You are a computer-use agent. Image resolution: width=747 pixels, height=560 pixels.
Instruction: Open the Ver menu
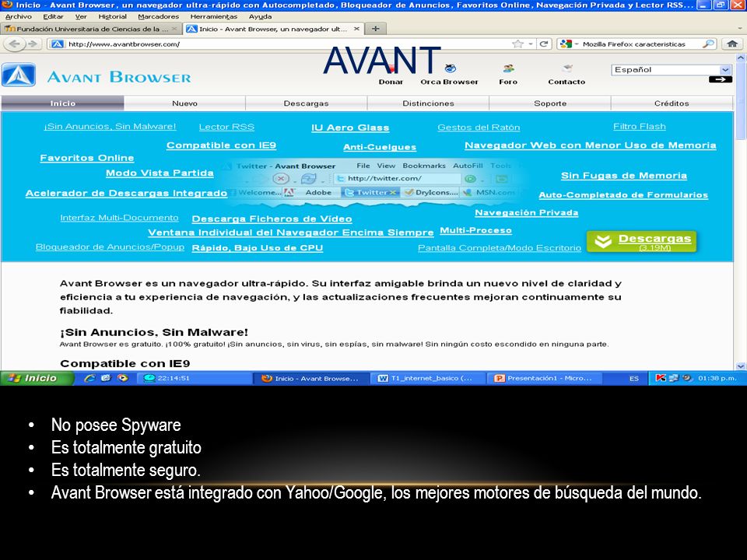(81, 16)
